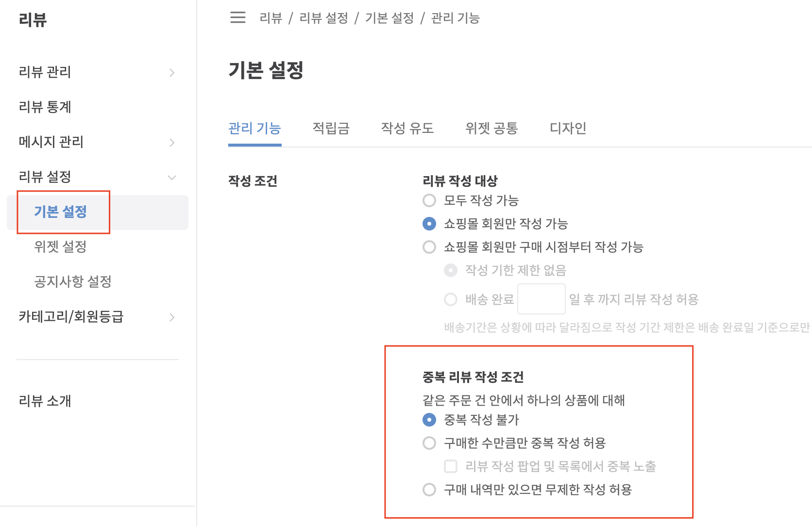812x526 pixels.
Task: Select 구매 내역만 있으면 무제한 작성 허용
Action: click(x=429, y=490)
